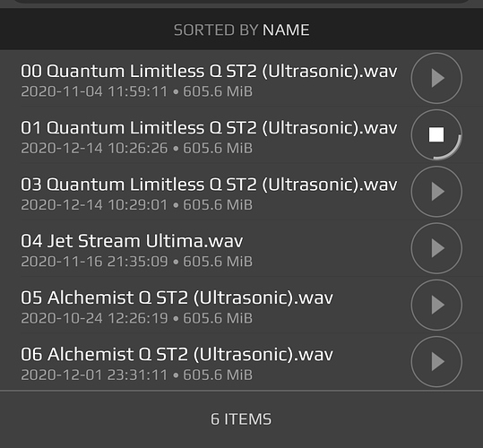Select the 00 Quantum Limitless Q ST2 filename
This screenshot has width=483, height=448.
pos(209,72)
